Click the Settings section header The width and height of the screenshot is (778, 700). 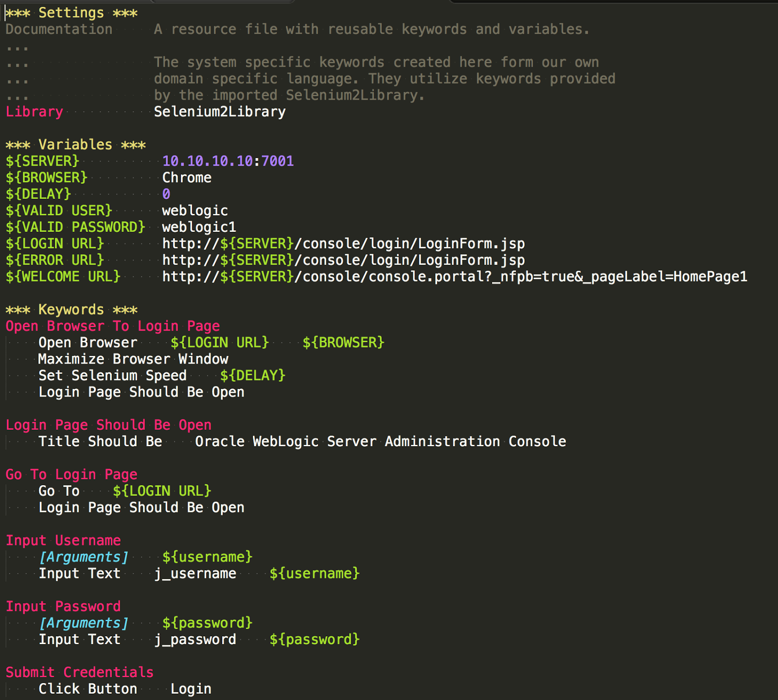coord(71,13)
